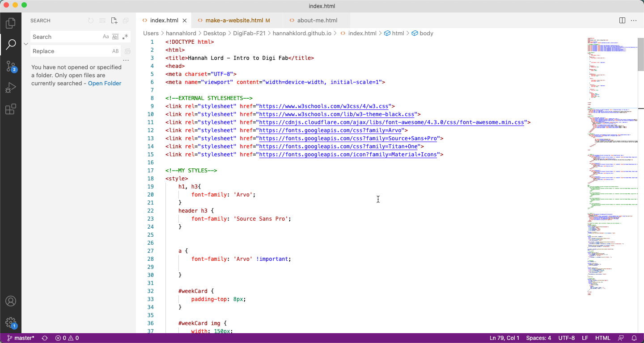Toggle Match Case in Search field
The height and width of the screenshot is (343, 644).
click(106, 37)
